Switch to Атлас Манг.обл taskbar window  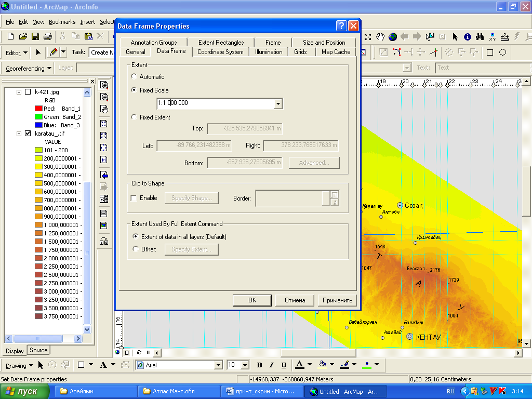[179, 391]
